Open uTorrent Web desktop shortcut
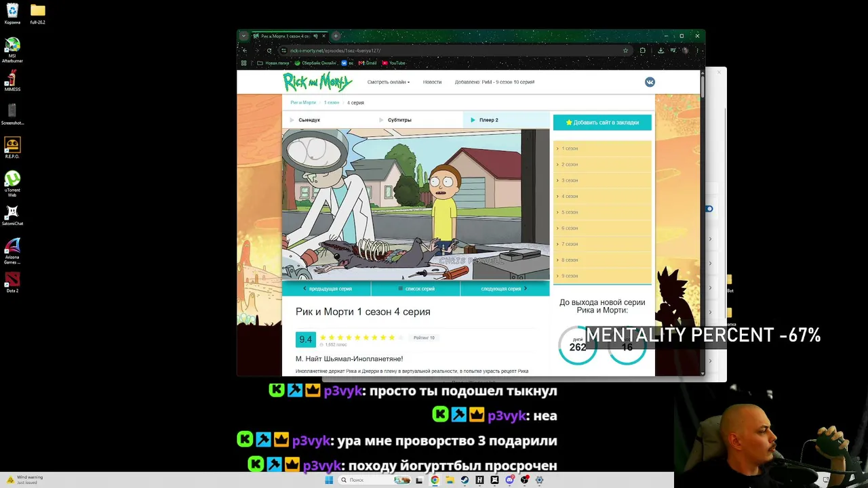 (12, 184)
